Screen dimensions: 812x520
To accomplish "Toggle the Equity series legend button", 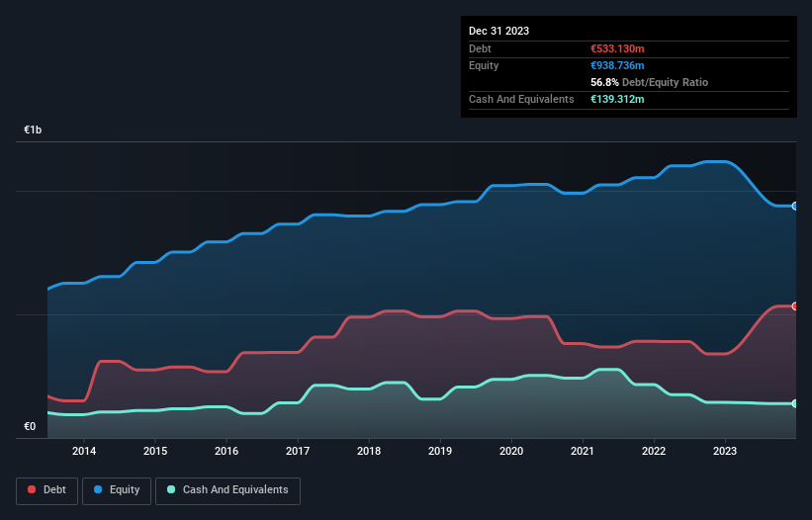I will pyautogui.click(x=117, y=490).
